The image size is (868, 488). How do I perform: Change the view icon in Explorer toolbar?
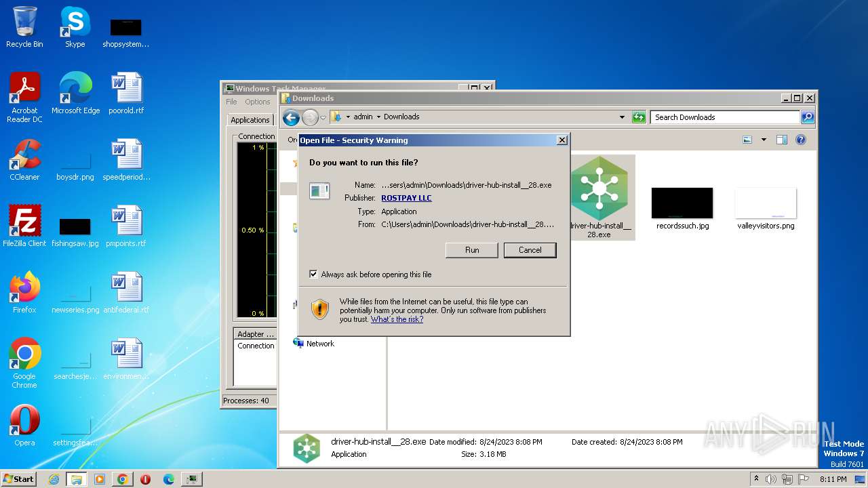[x=747, y=140]
